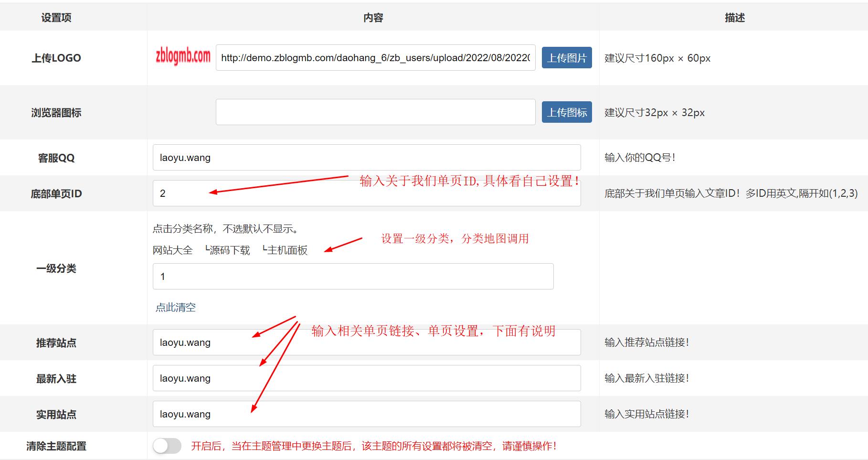Click the 底部单页ID input containing 2
The image size is (868, 460).
pyautogui.click(x=367, y=193)
